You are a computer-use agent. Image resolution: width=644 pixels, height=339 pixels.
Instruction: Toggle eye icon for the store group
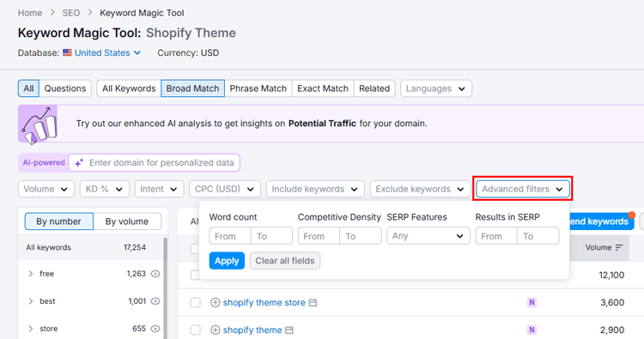tap(155, 329)
